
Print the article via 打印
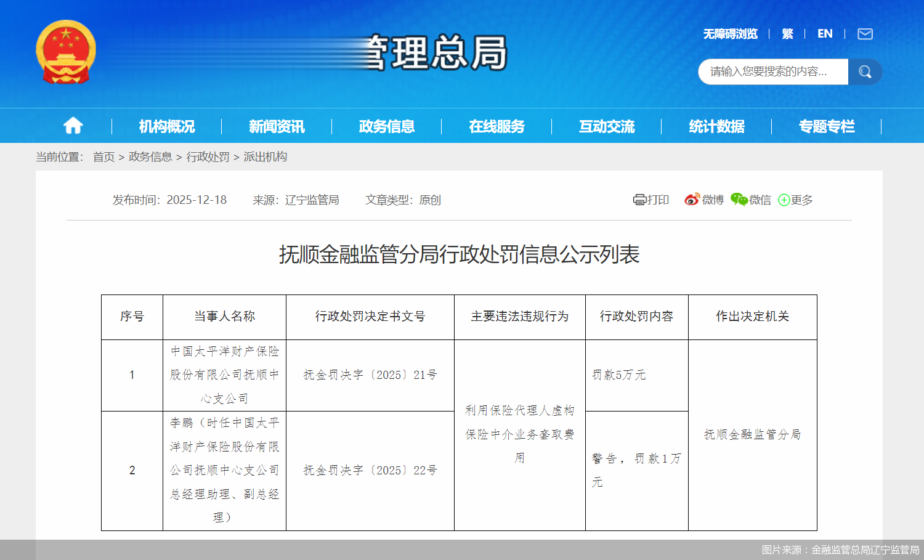tap(651, 200)
